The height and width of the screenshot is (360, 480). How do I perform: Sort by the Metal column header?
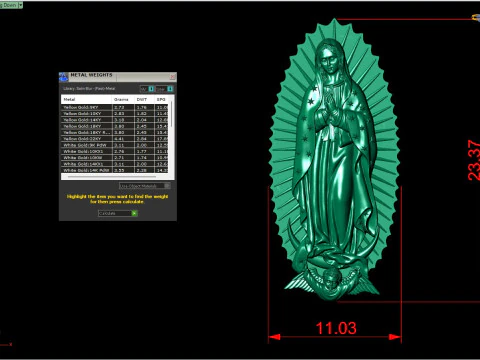click(86, 99)
